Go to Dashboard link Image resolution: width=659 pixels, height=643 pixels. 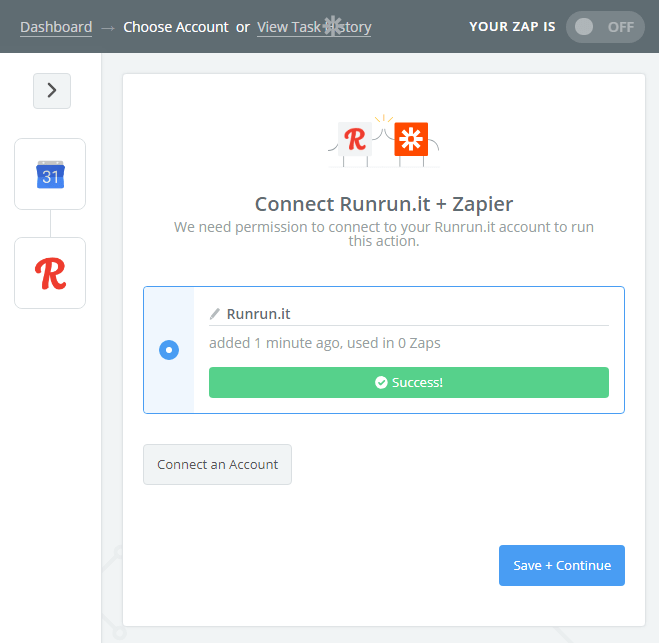56,27
